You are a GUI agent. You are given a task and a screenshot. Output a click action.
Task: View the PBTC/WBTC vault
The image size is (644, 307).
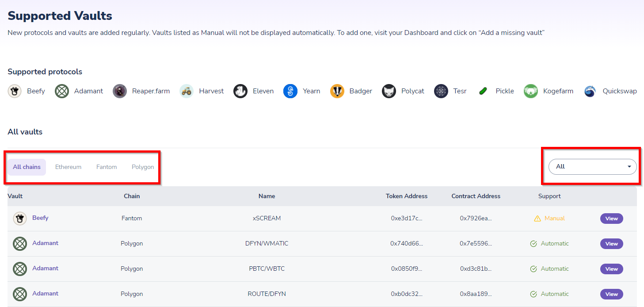[x=612, y=269]
